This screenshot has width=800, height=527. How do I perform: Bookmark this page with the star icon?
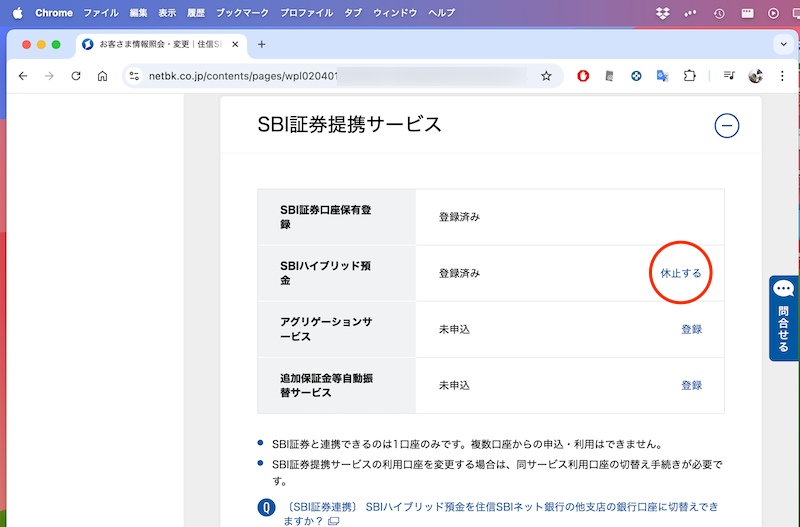(x=546, y=76)
